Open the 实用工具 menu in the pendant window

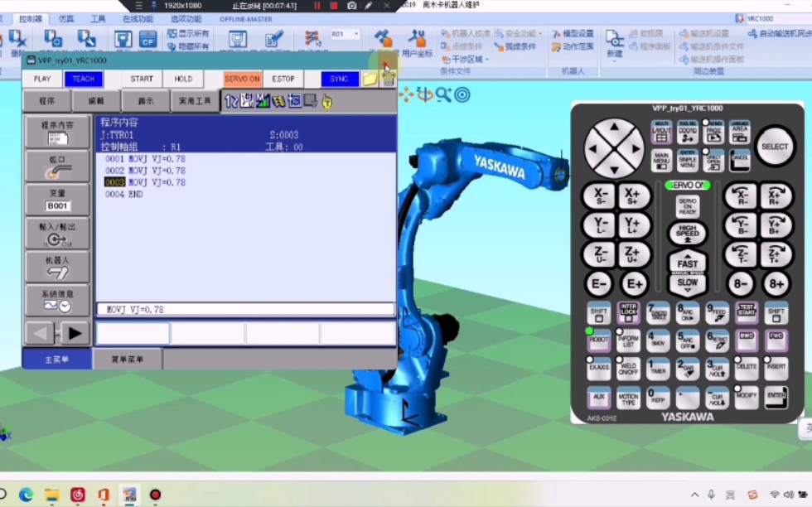coord(195,100)
